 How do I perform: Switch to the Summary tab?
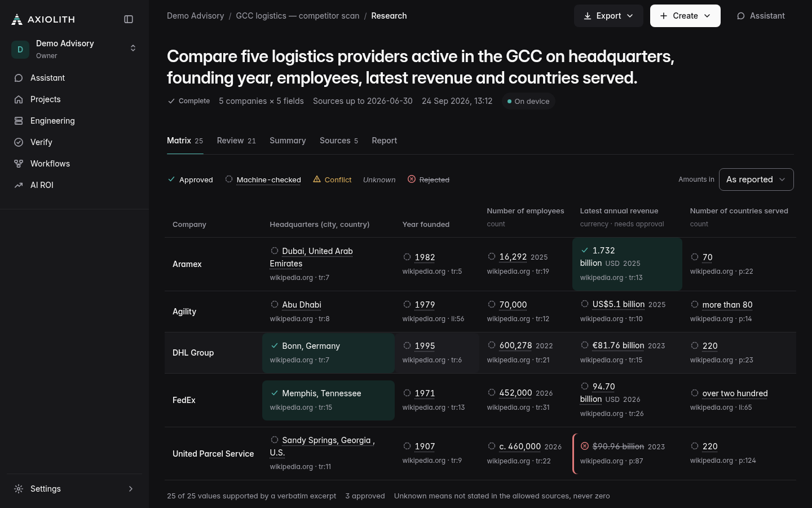tap(288, 141)
